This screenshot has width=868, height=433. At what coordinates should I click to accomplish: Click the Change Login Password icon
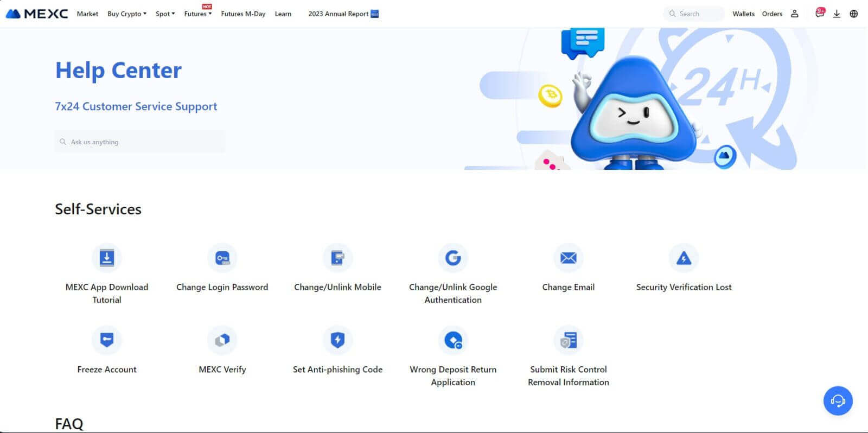click(222, 258)
